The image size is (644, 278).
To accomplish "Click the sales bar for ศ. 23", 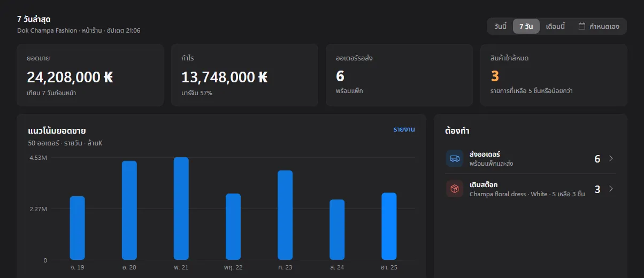I will 285,215.
